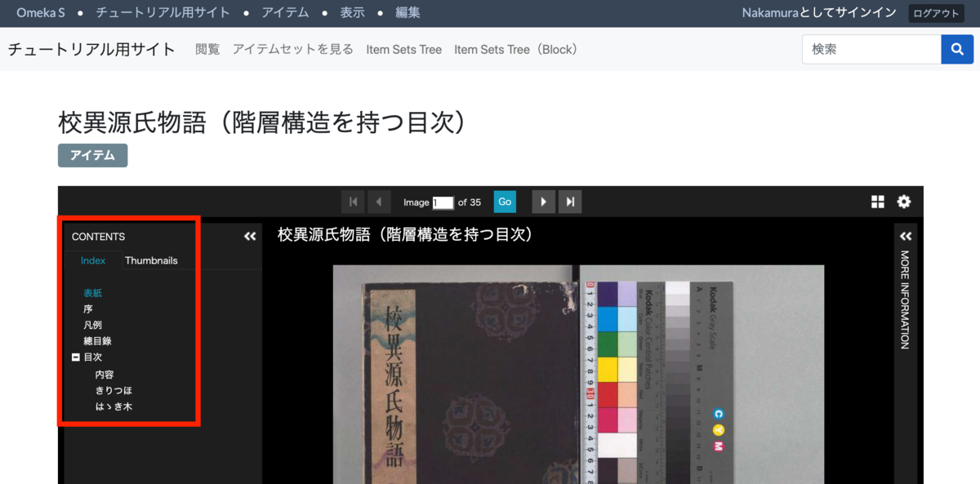
Task: Click the チュートリアル用サイト site title
Action: click(91, 49)
